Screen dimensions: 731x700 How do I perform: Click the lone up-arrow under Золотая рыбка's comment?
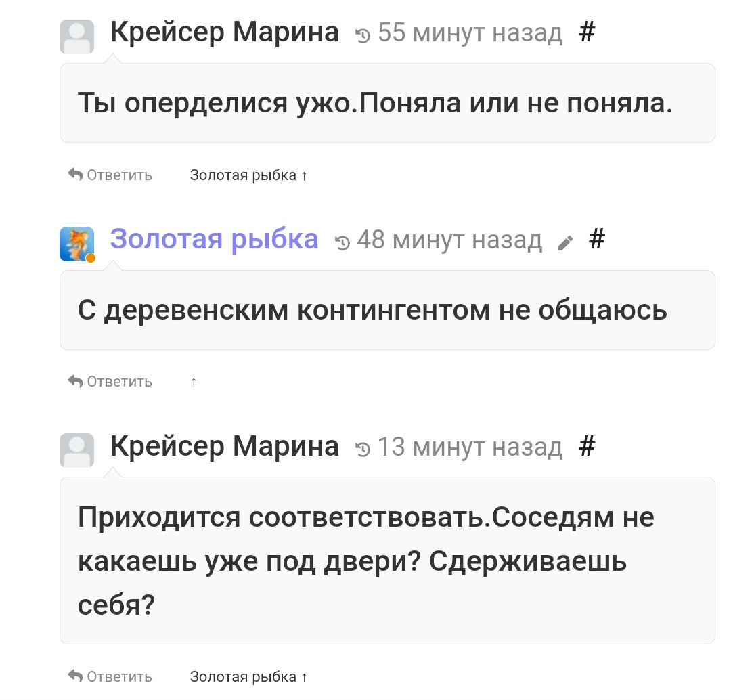click(x=194, y=382)
